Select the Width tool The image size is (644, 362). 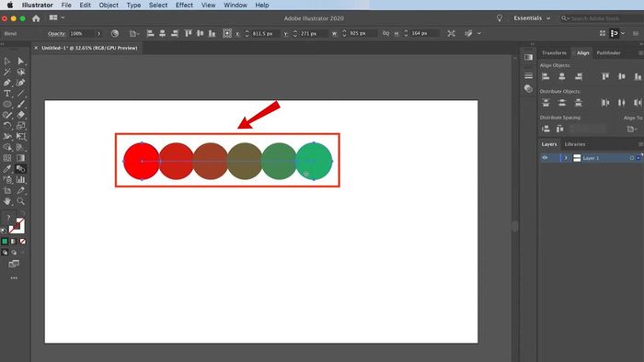coord(7,136)
